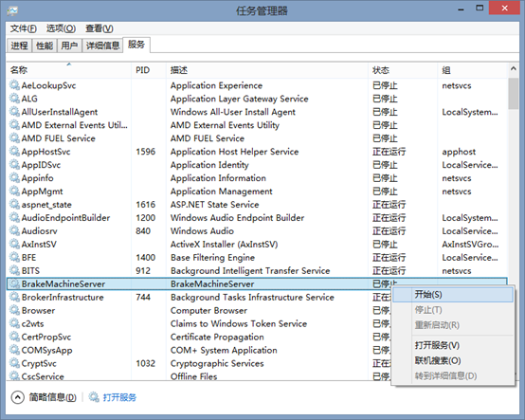Select the Cryptographic Services description
525x420 pixels.
217,363
